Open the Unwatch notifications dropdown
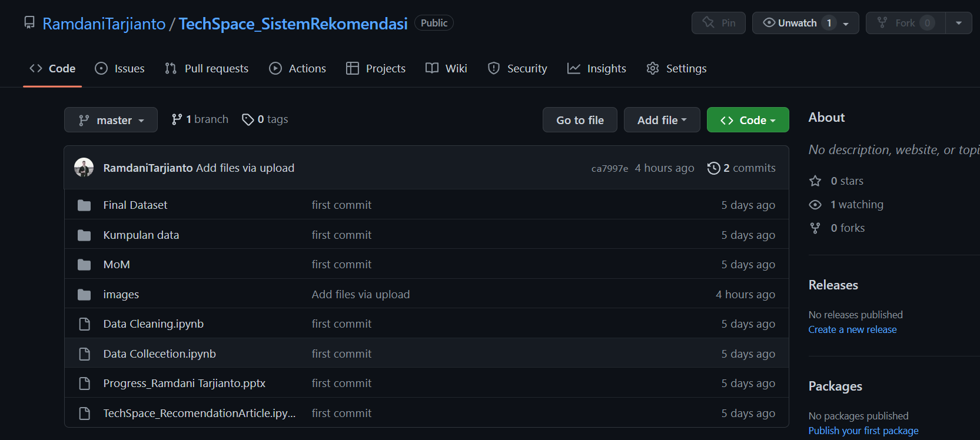The width and height of the screenshot is (980, 440). 805,23
